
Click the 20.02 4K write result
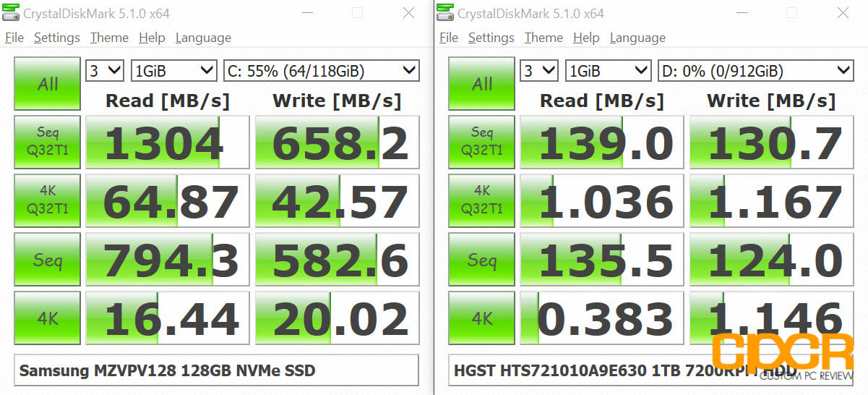click(x=338, y=317)
